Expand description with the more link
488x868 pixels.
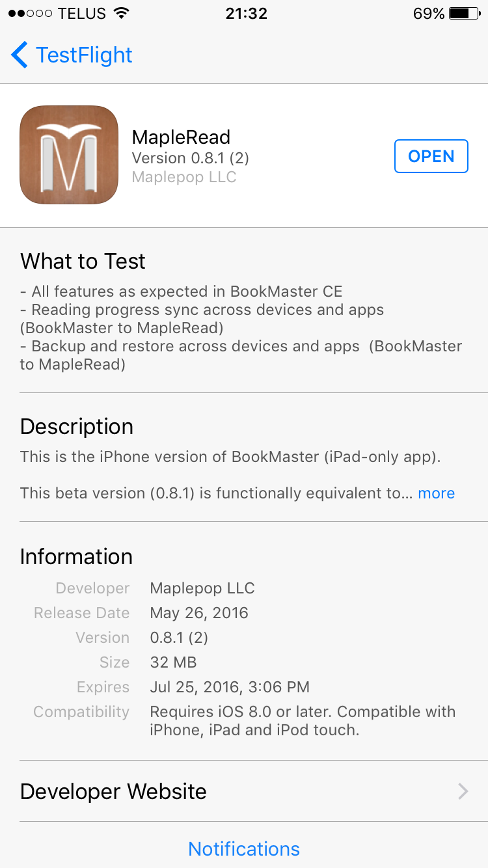(436, 493)
